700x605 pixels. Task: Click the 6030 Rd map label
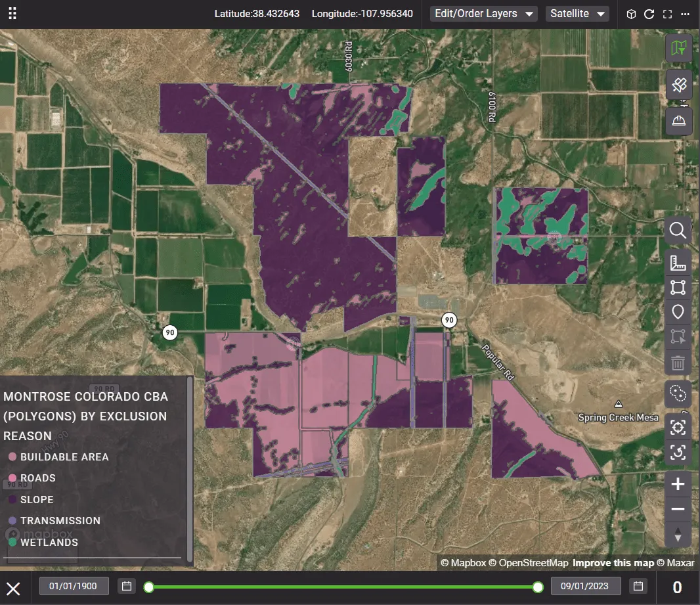tap(349, 56)
